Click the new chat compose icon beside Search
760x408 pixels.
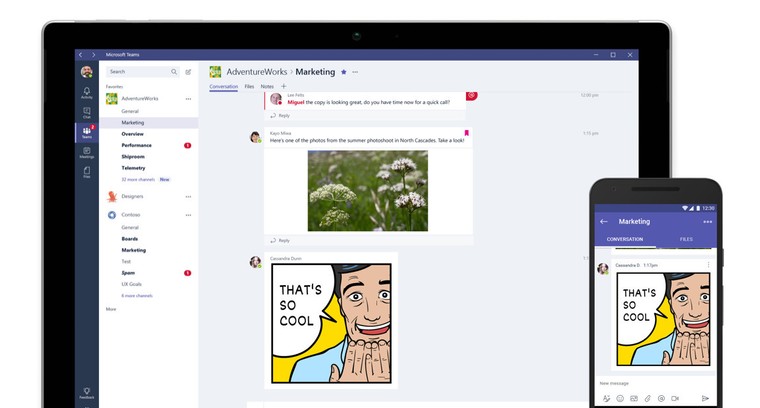tap(188, 72)
